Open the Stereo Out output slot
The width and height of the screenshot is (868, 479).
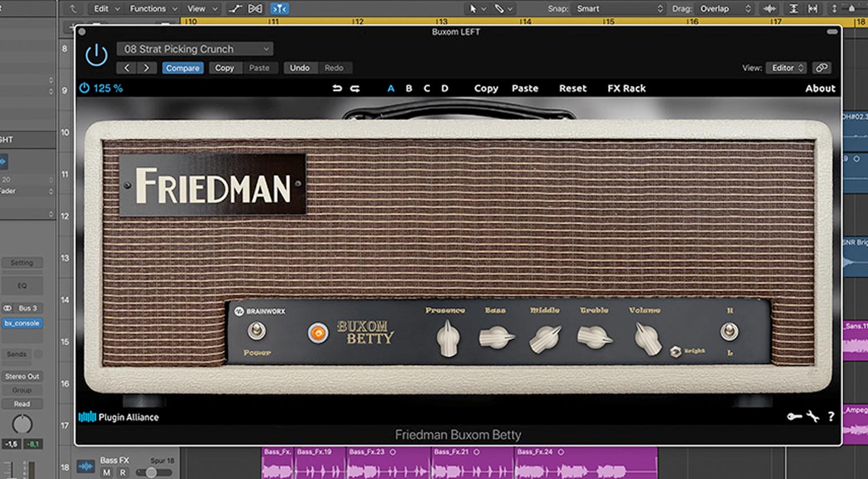coord(22,376)
